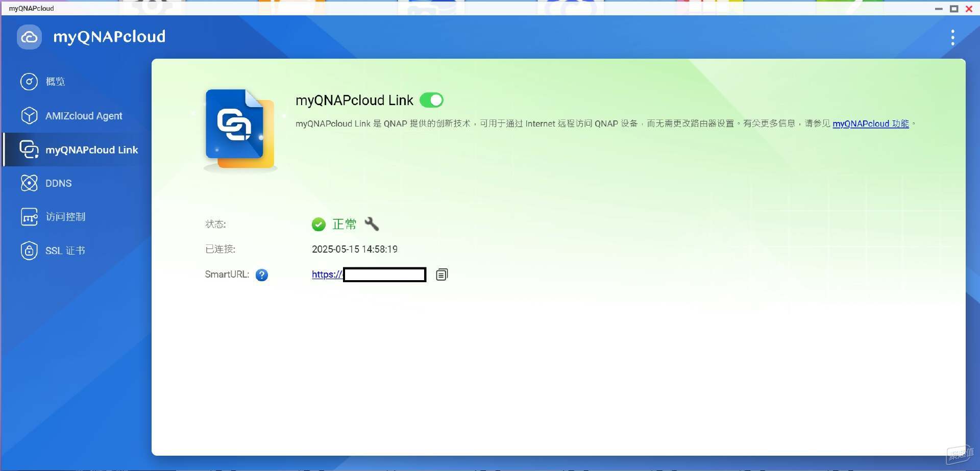980x471 pixels.
Task: Close the myQNAPcloud window
Action: coord(969,9)
